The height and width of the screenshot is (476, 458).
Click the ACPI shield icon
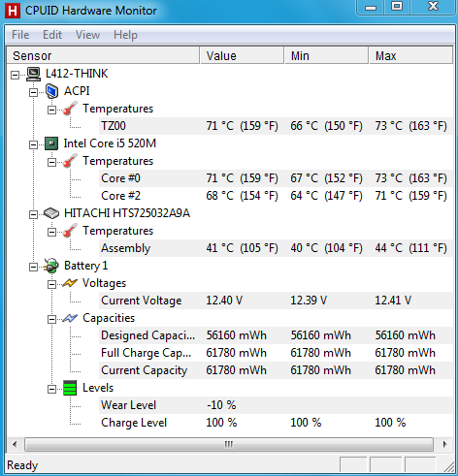pyautogui.click(x=51, y=91)
